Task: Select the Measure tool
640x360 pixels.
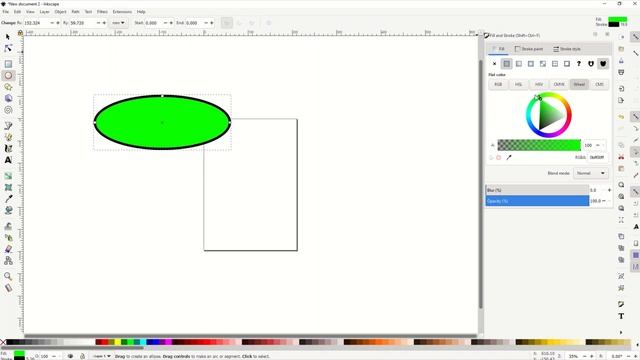Action: [x=8, y=288]
